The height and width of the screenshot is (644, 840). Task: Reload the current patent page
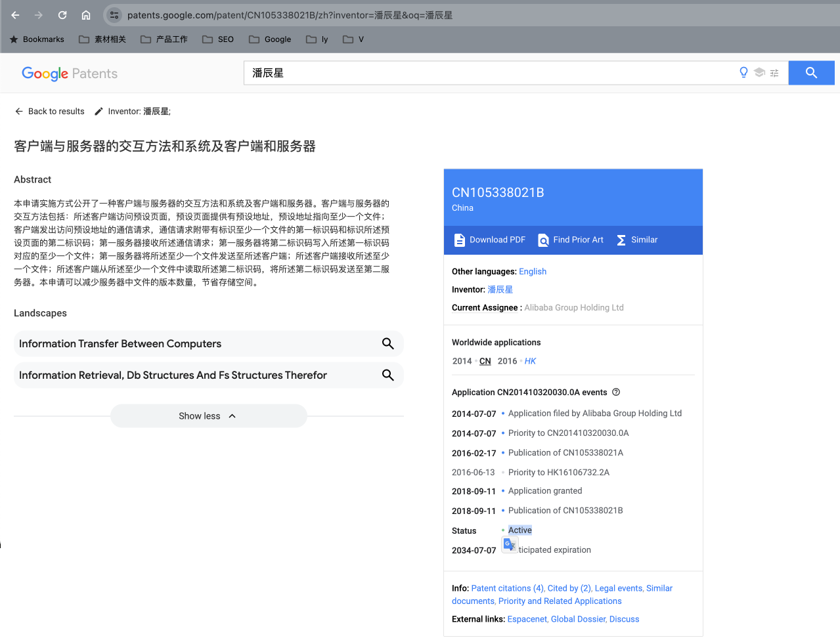pos(62,15)
